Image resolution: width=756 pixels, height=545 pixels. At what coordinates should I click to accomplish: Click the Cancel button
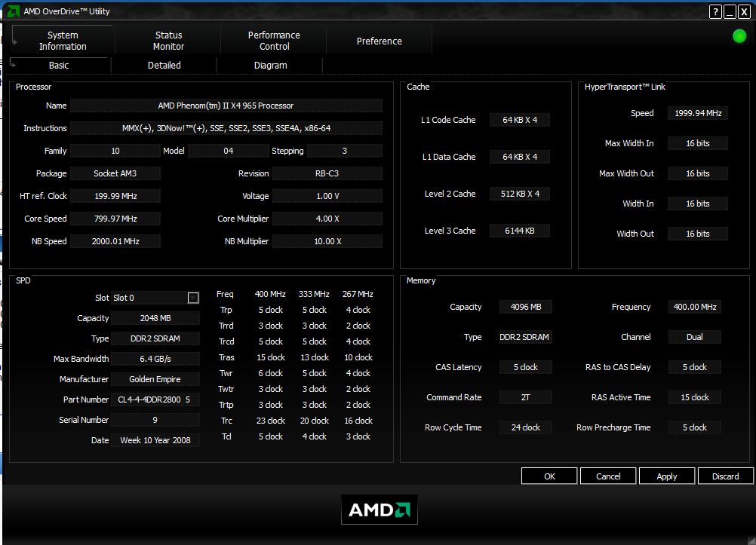tap(608, 476)
